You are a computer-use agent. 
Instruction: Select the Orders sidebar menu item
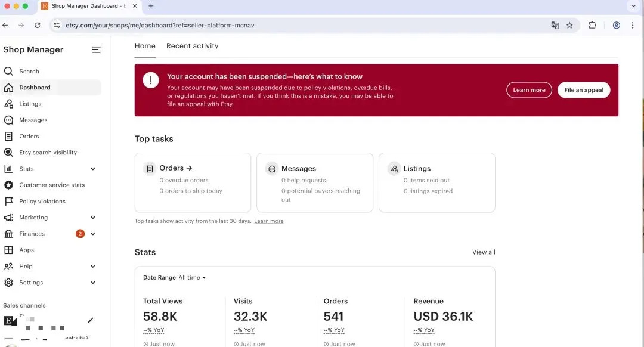pos(29,137)
